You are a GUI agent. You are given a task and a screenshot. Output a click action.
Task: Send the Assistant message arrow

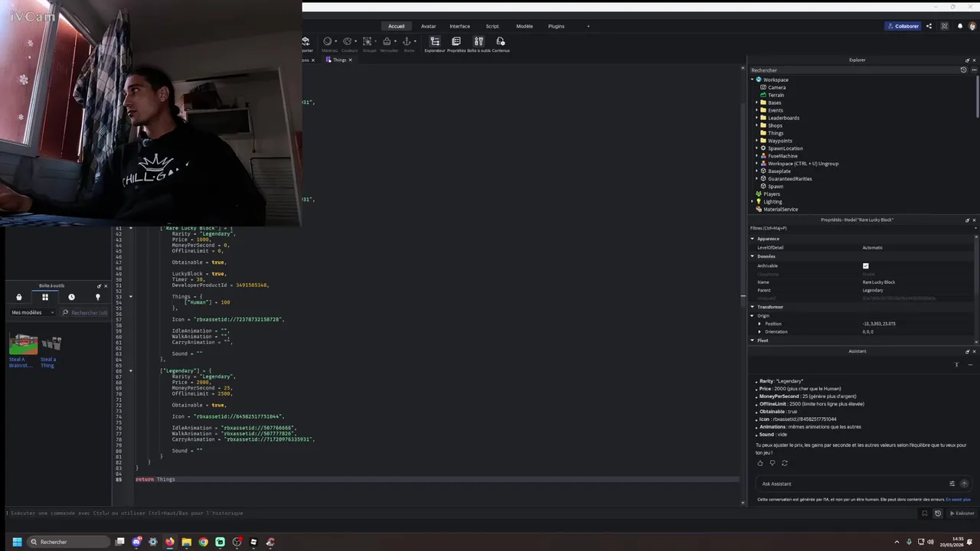964,484
